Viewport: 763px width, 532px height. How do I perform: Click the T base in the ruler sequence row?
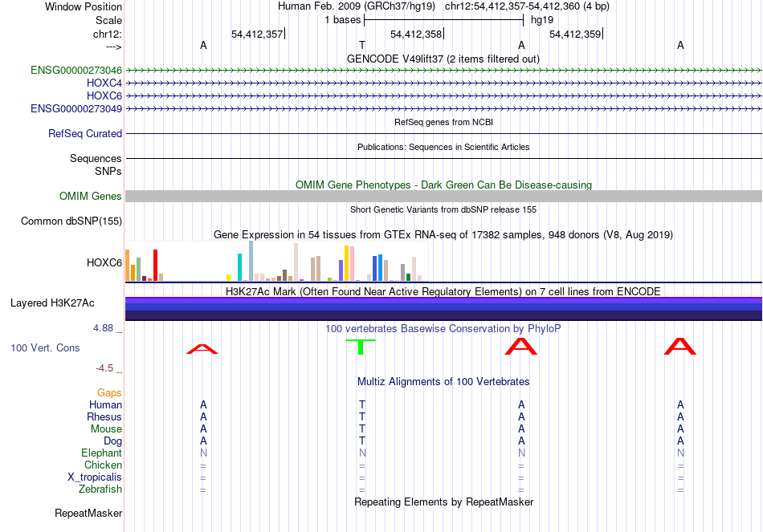pyautogui.click(x=362, y=45)
